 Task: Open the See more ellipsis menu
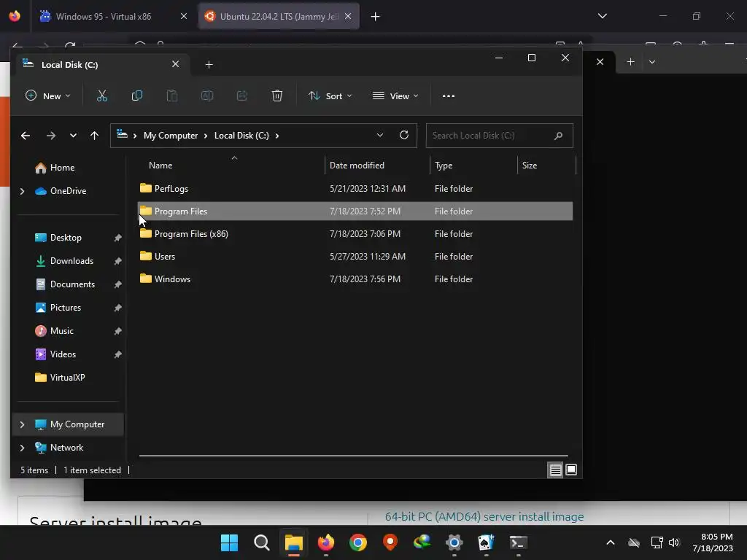[449, 96]
